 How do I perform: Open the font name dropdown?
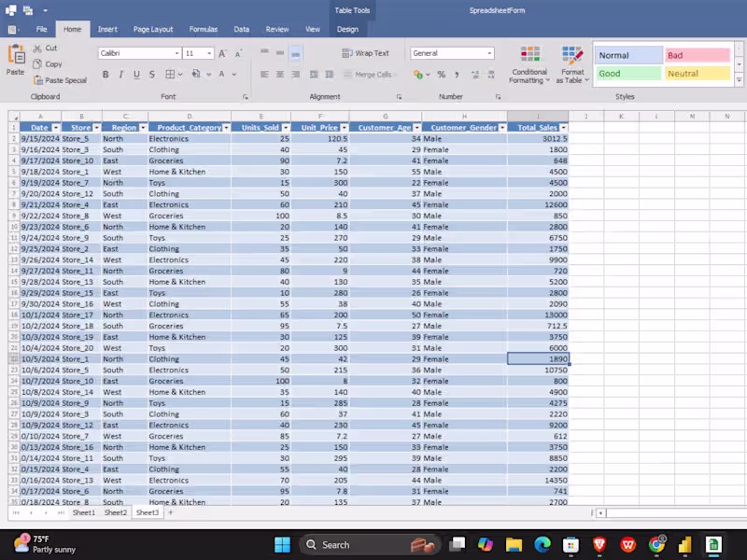[176, 53]
